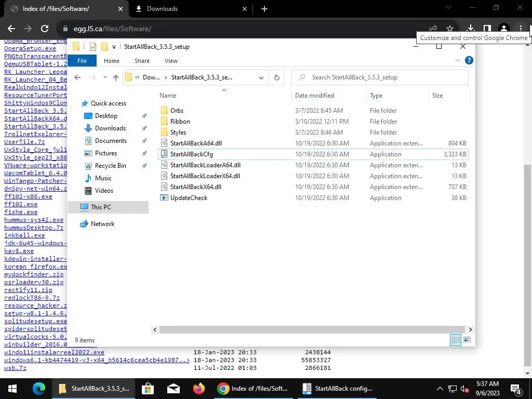This screenshot has width=532, height=399.
Task: Go back in File Explorer
Action: [x=77, y=77]
